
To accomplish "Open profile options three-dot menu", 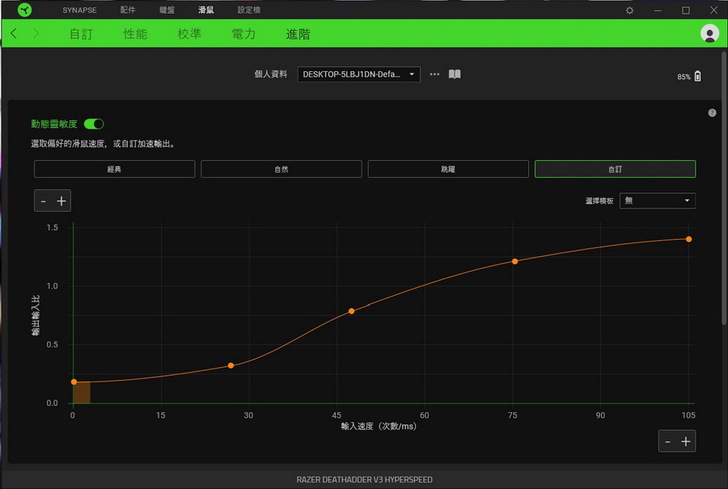I will (435, 74).
